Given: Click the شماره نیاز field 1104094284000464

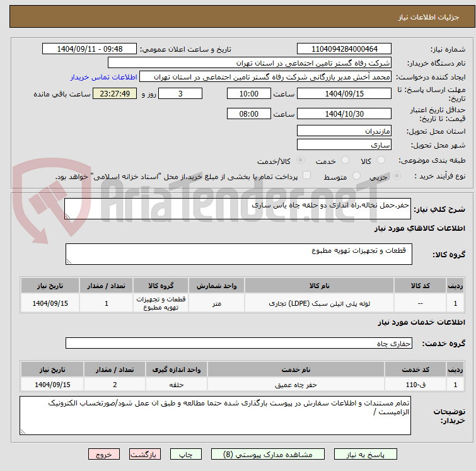Looking at the screenshot, I should click(344, 49).
